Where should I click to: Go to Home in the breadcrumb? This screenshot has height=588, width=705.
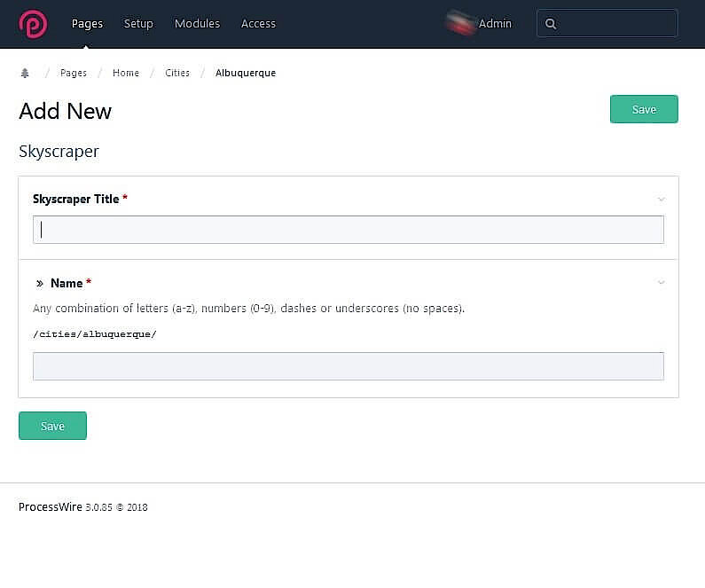tap(126, 73)
